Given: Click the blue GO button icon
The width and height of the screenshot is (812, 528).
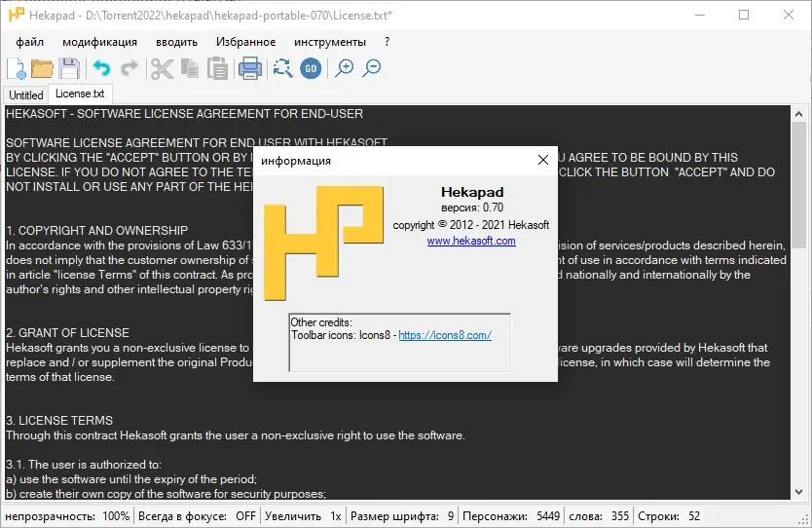Looking at the screenshot, I should coord(311,68).
